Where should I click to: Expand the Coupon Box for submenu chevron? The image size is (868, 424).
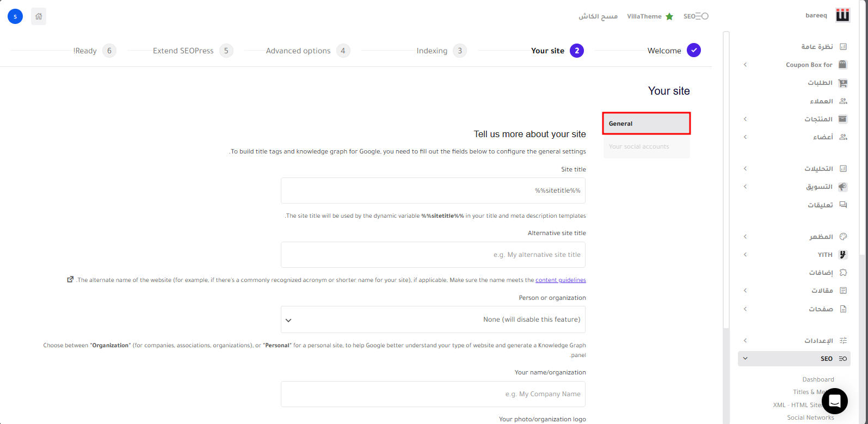click(745, 65)
